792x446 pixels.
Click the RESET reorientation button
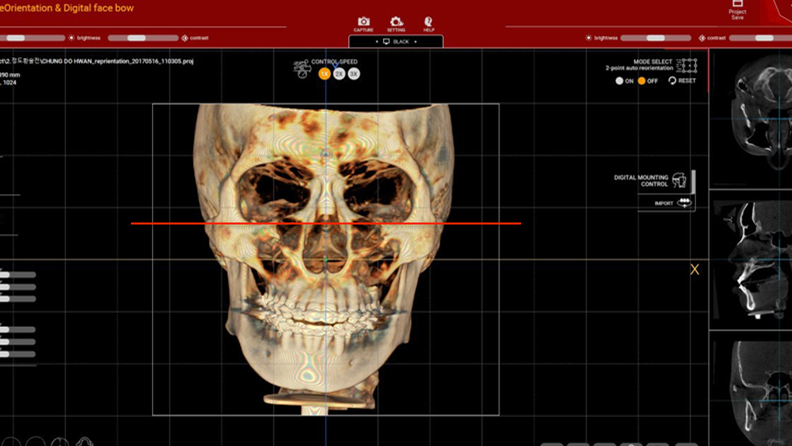tap(682, 81)
